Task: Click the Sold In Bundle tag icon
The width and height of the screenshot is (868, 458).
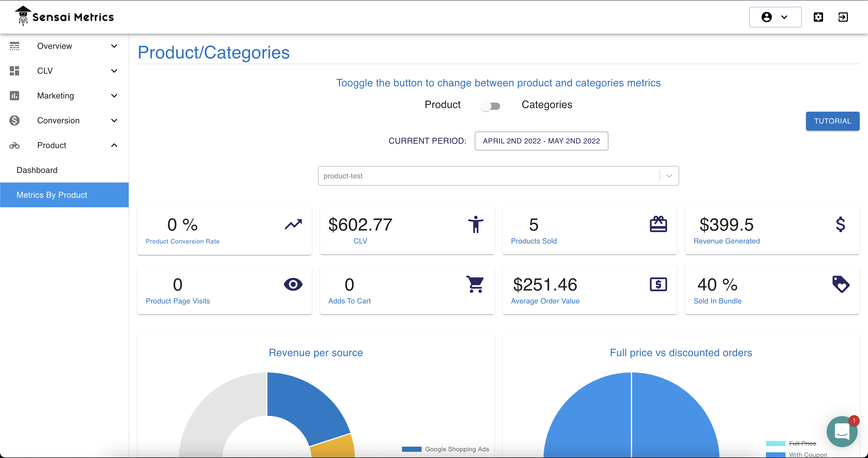Action: pos(841,284)
